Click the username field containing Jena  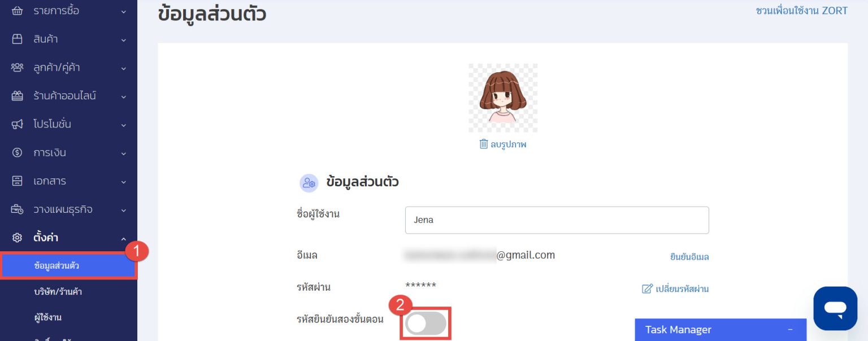click(557, 220)
